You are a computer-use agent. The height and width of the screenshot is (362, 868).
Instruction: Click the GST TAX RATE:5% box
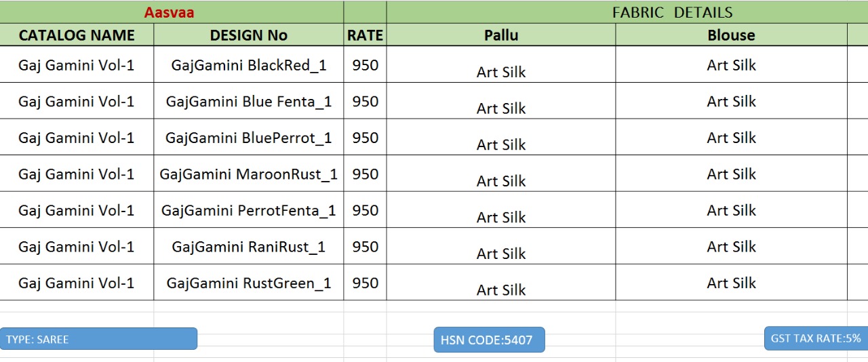point(816,338)
